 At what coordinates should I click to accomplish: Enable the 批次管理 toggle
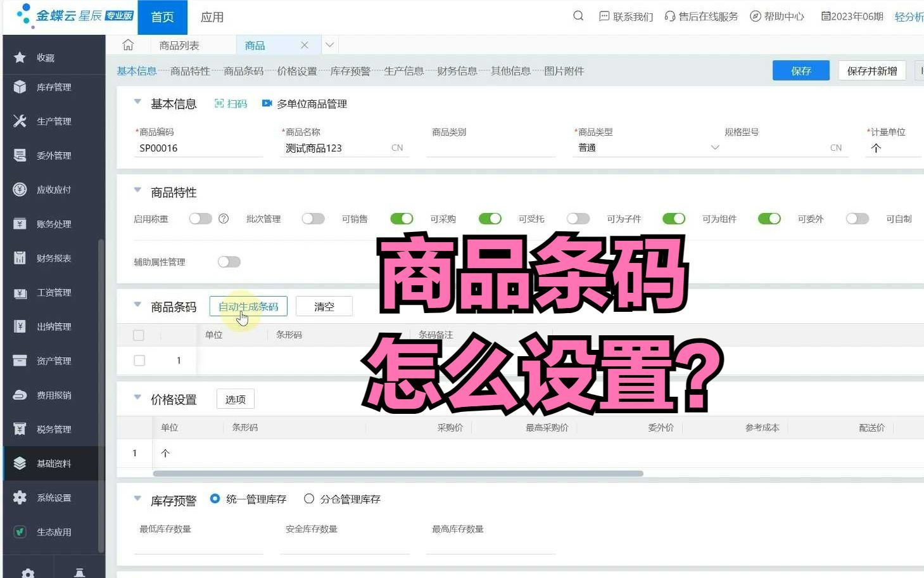pos(313,218)
